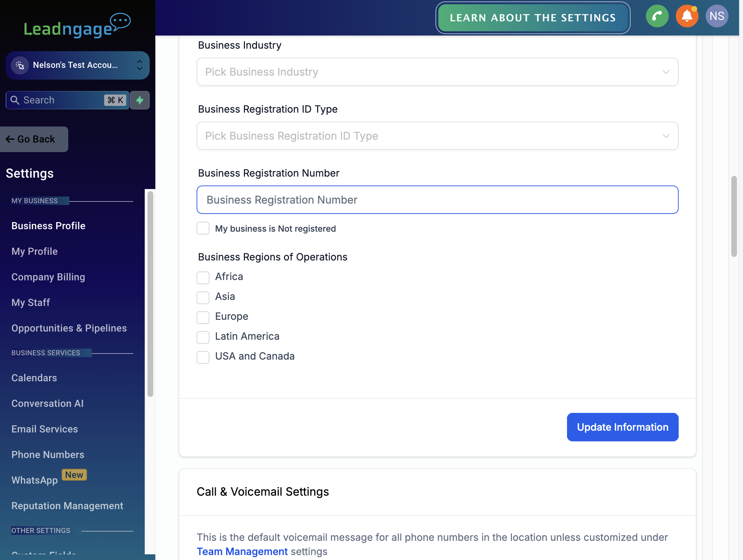
Task: Open Reputation Management settings
Action: [x=67, y=506]
